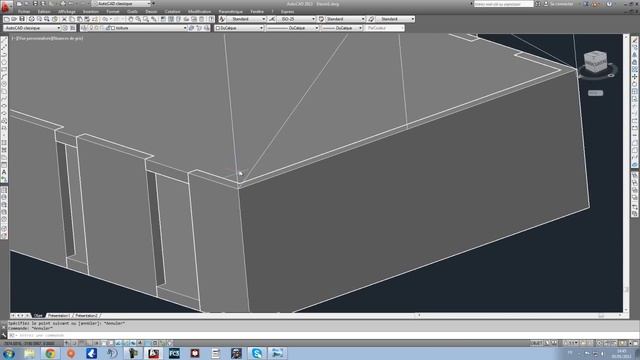Open the Modification menu
Image resolution: width=640 pixels, height=360 pixels.
[x=200, y=11]
